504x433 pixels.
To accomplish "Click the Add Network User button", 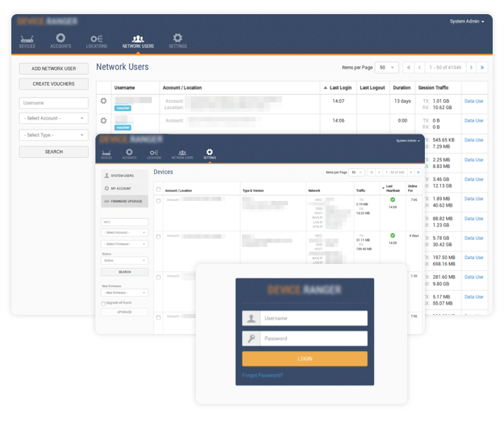I will (54, 69).
